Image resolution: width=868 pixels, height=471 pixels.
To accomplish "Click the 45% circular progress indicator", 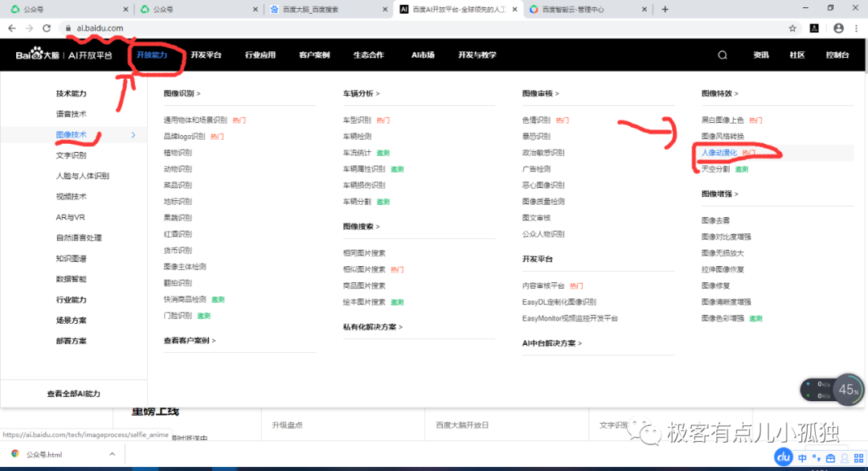I will tap(848, 390).
